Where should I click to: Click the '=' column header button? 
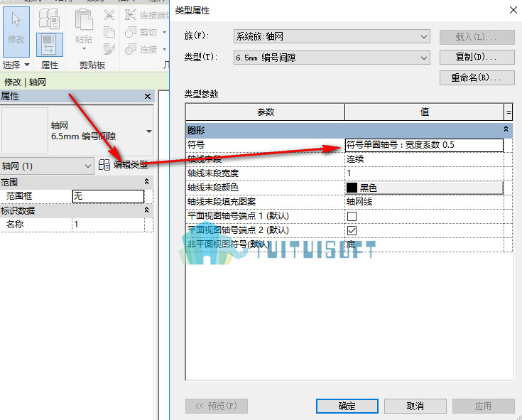click(x=509, y=112)
